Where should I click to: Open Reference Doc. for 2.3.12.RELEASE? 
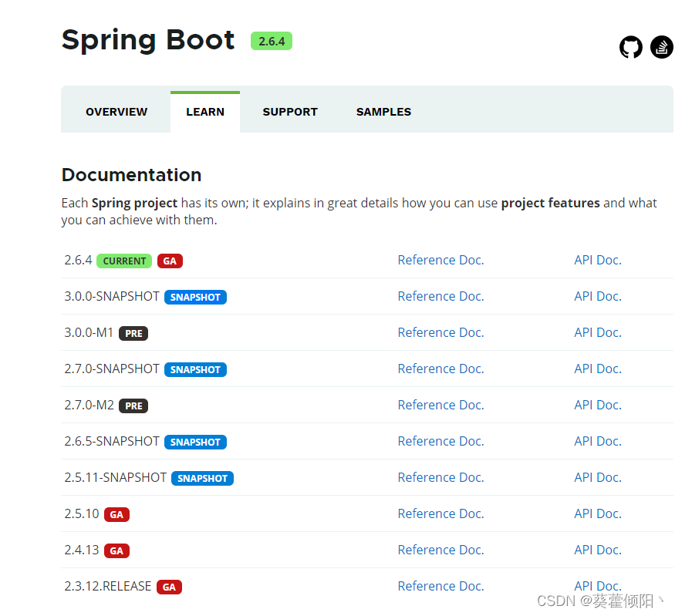click(x=440, y=587)
